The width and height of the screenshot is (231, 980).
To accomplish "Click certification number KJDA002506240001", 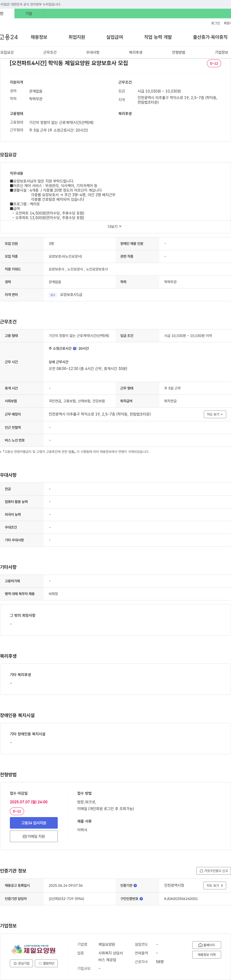I will tap(181, 899).
